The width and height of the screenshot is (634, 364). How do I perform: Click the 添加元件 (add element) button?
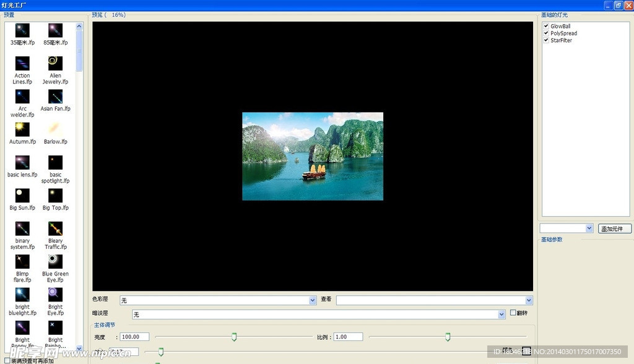point(615,229)
